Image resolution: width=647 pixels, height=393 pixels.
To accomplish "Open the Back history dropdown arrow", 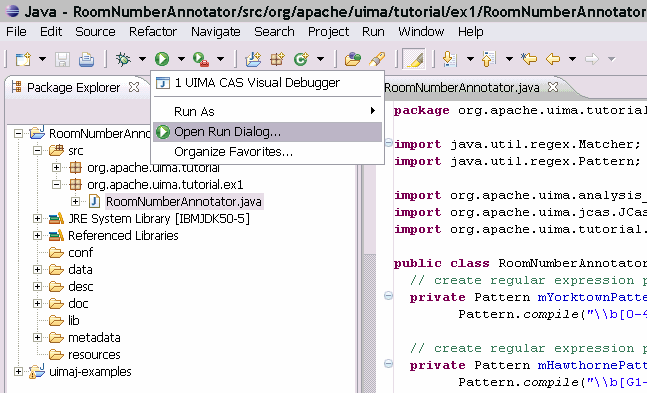I will (x=572, y=59).
